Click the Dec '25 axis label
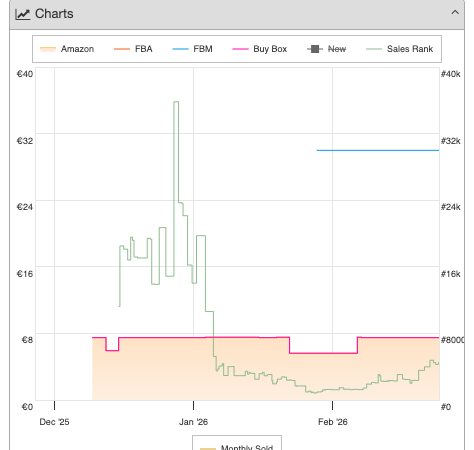This screenshot has height=450, width=474. [x=54, y=422]
